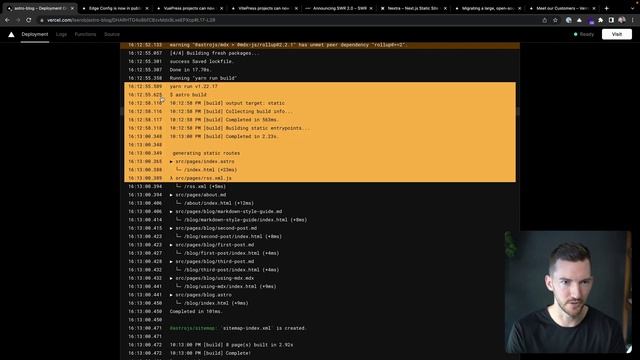Click the 'Completed in 101ms' log line

pyautogui.click(x=320, y=311)
